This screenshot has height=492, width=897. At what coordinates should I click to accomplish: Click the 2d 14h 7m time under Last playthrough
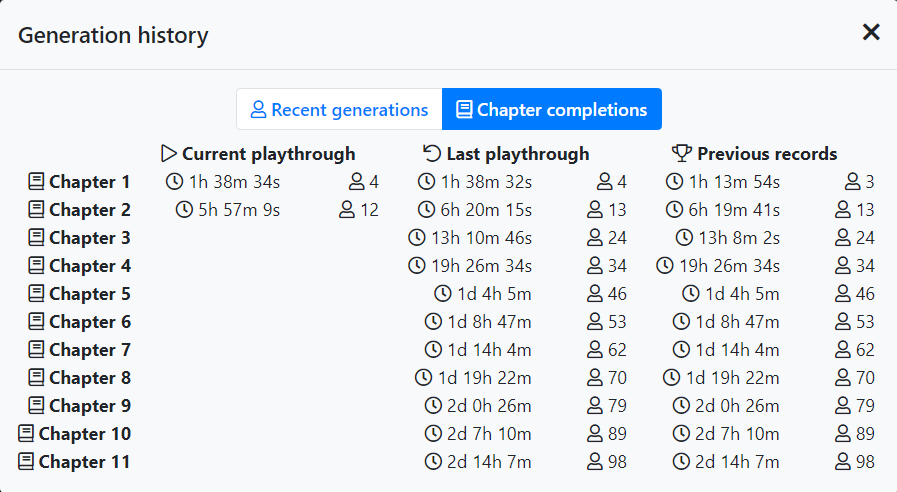coord(489,462)
